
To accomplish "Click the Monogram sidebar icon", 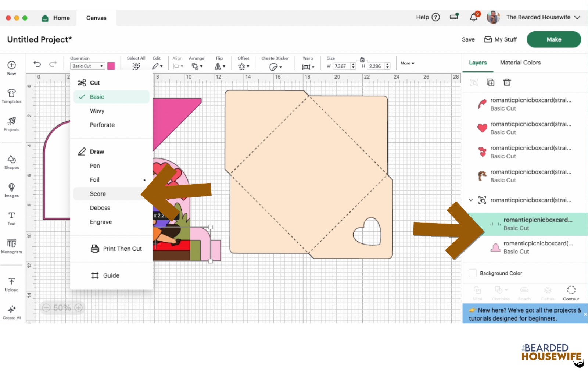I will point(11,246).
